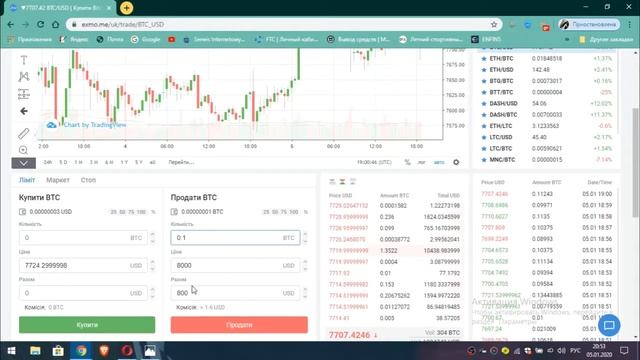The width and height of the screenshot is (640, 360).
Task: Toggle favorite star for ETH/BTC
Action: [x=484, y=59]
